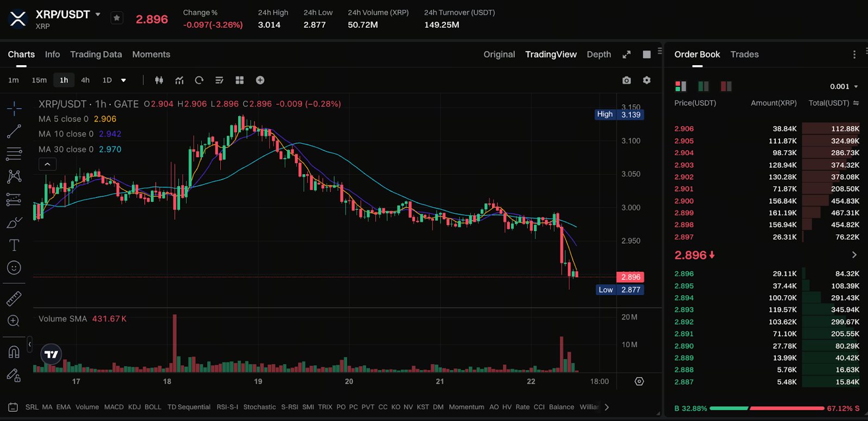Click the chart reset/refresh icon
Viewport: 868px width, 421px height.
(x=199, y=80)
